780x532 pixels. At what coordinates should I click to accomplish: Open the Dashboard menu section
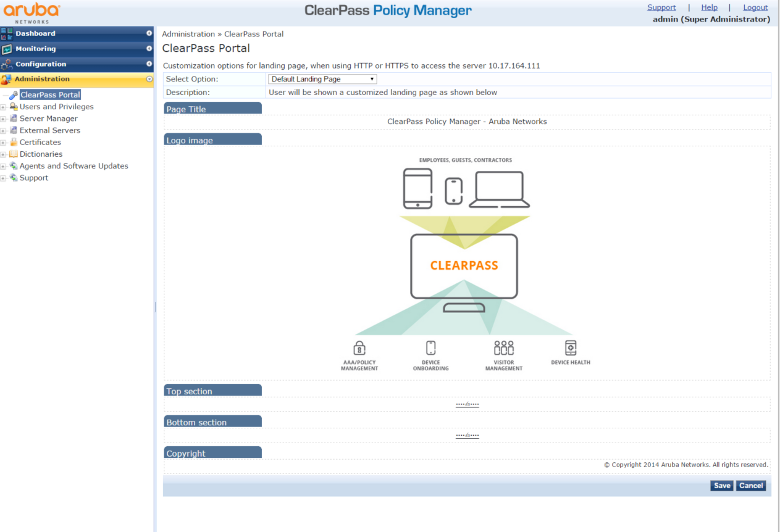(77, 33)
